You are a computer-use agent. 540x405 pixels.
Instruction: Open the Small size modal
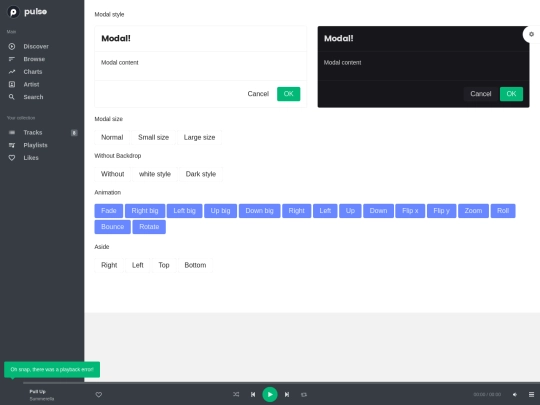click(x=154, y=137)
